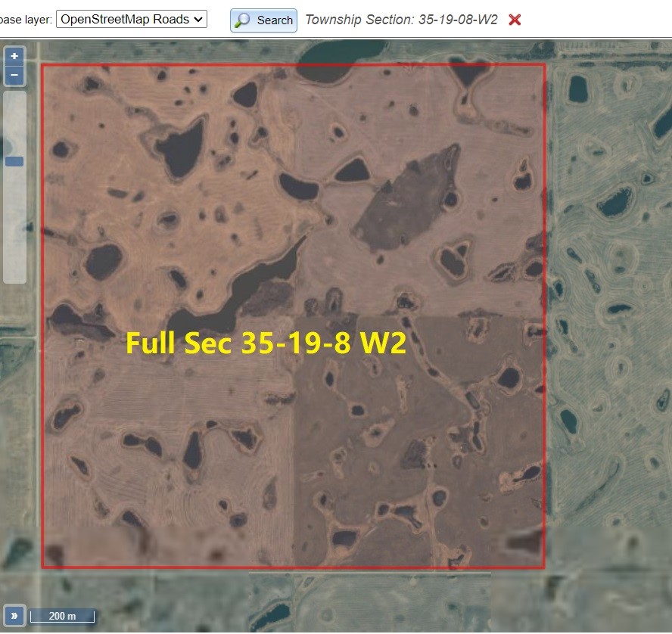The height and width of the screenshot is (634, 672).
Task: Open the base layer dropdown
Action: point(132,19)
